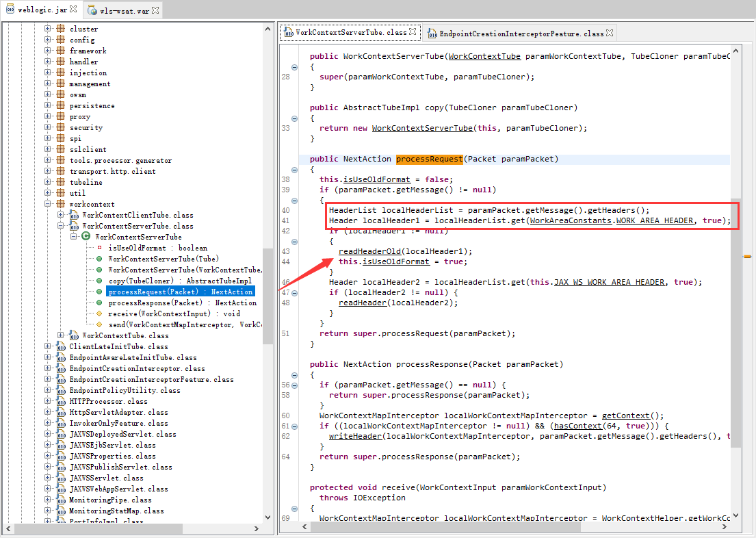Click the receive(WorkContextInput) protected method icon
Screen dimensions: 756x538
pyautogui.click(x=99, y=313)
